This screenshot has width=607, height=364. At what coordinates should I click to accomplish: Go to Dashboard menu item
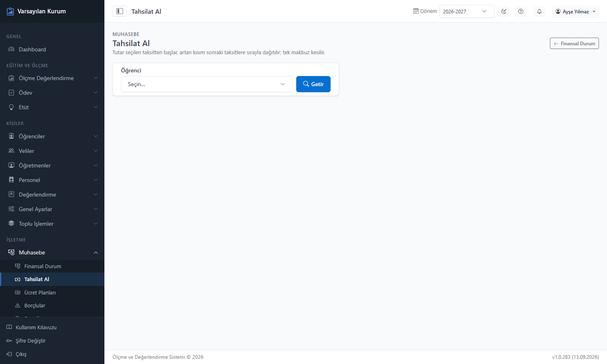(x=52, y=49)
